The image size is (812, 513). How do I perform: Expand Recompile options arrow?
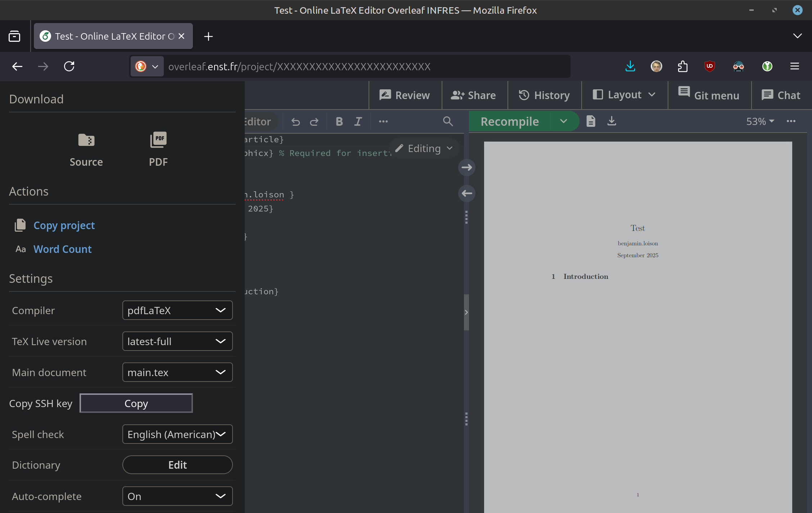tap(564, 121)
